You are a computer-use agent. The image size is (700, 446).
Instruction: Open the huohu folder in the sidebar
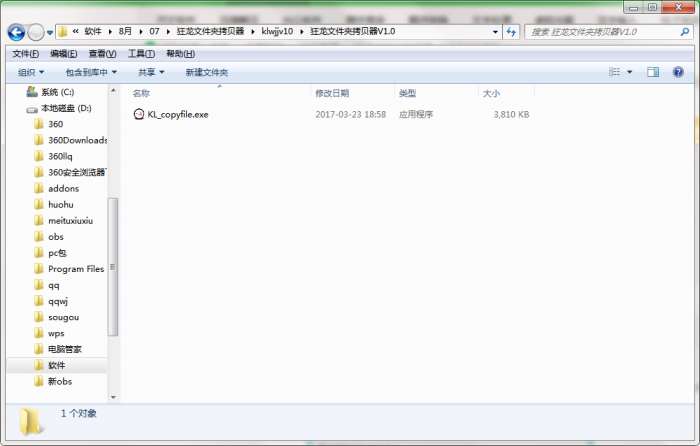pyautogui.click(x=61, y=204)
